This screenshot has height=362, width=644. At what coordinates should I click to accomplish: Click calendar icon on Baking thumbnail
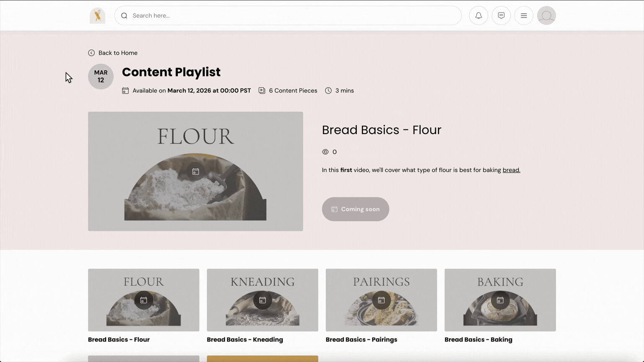pyautogui.click(x=500, y=300)
